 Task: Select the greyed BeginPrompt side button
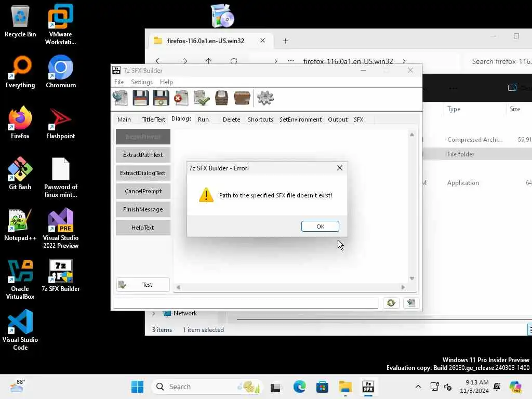coord(143,137)
